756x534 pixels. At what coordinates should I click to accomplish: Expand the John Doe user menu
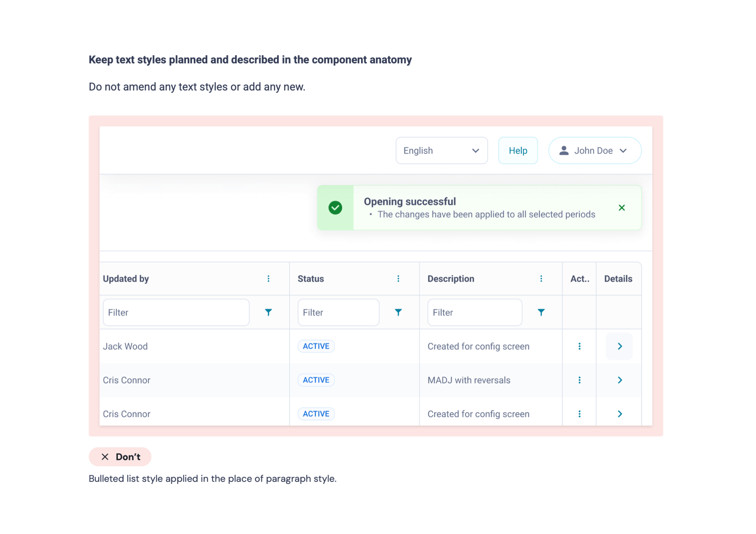pos(595,151)
